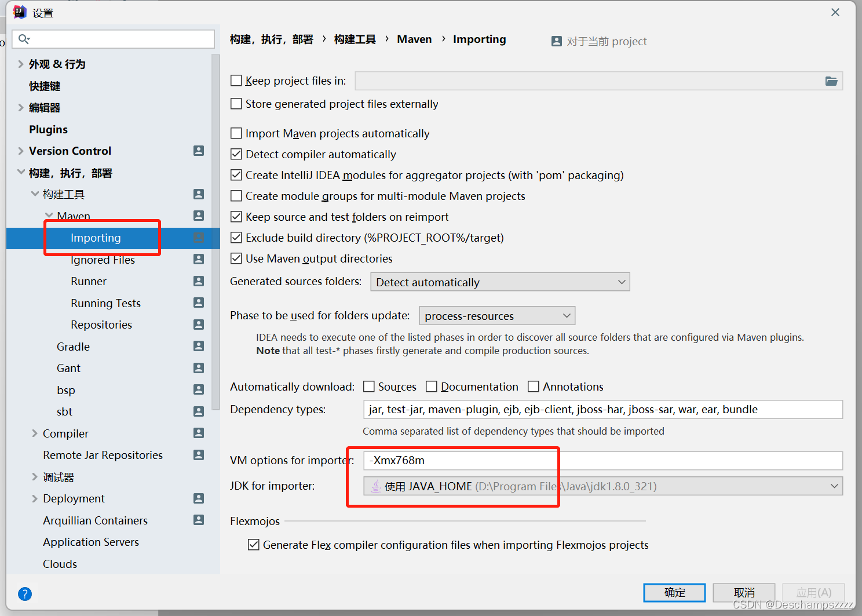Click the help question mark icon
Screen dimensions: 862x616
[25, 594]
